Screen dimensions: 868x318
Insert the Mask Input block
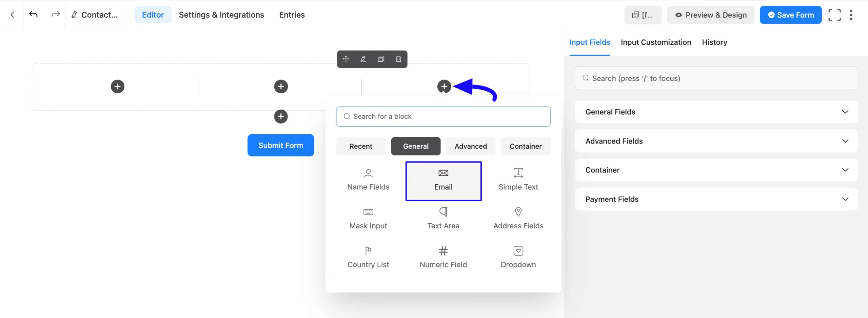click(368, 220)
